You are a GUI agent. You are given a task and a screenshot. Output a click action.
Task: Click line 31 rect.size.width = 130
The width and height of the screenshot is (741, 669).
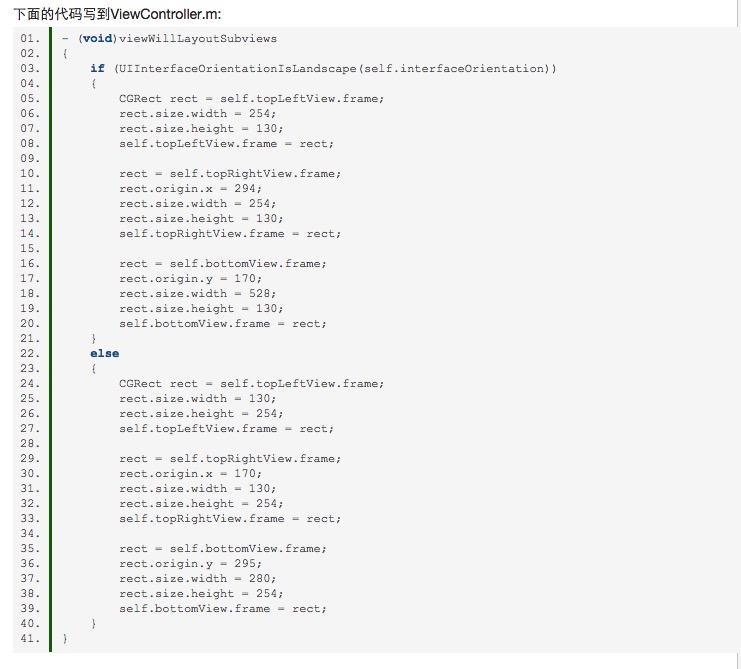coord(198,489)
